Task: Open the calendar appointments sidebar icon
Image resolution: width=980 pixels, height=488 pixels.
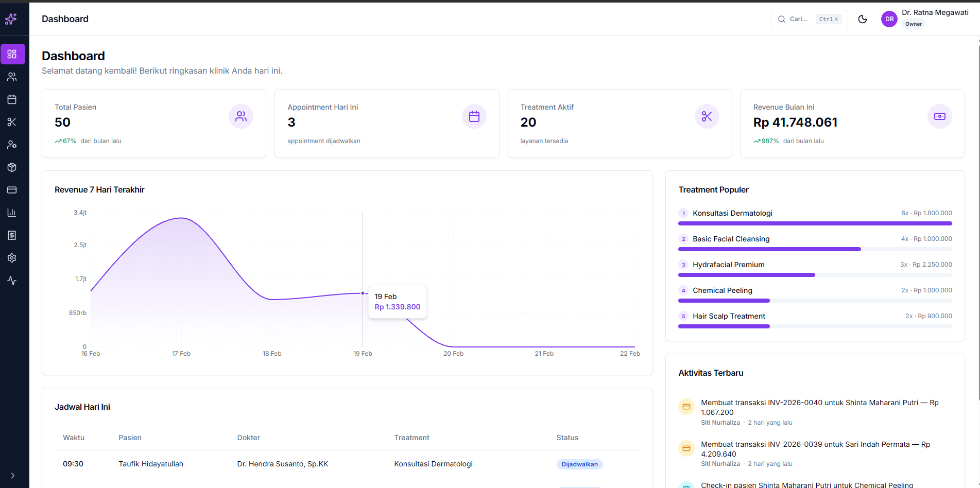Action: tap(12, 99)
